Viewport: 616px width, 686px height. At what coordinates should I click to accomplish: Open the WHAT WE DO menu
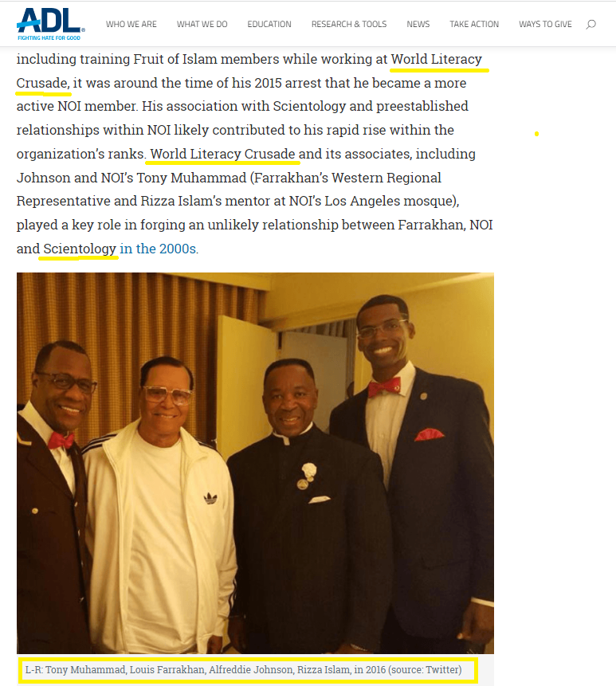point(202,24)
